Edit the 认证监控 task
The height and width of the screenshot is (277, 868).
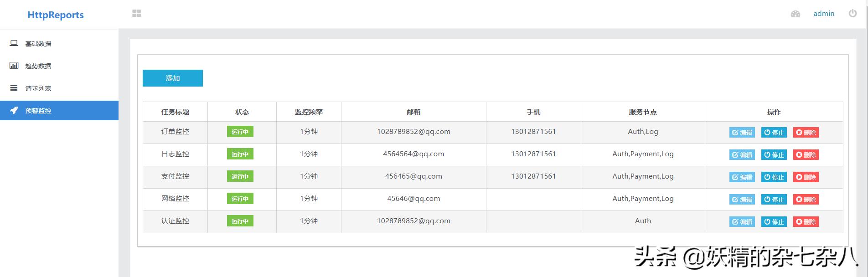point(742,222)
